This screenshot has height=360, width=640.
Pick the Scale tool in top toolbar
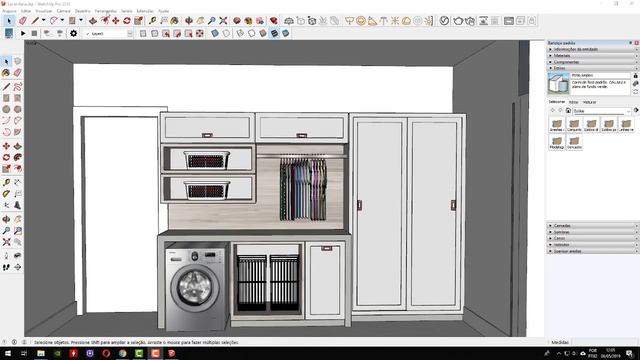pyautogui.click(x=138, y=20)
